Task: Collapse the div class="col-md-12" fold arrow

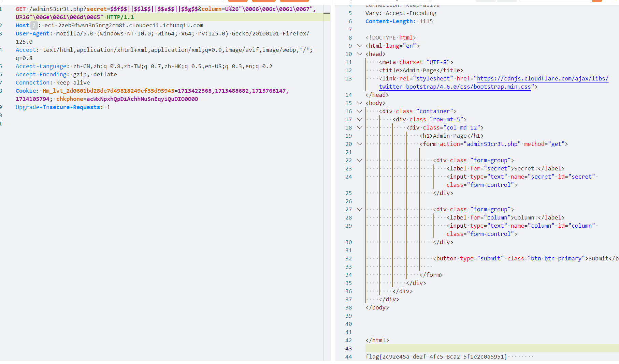Action: [x=359, y=127]
